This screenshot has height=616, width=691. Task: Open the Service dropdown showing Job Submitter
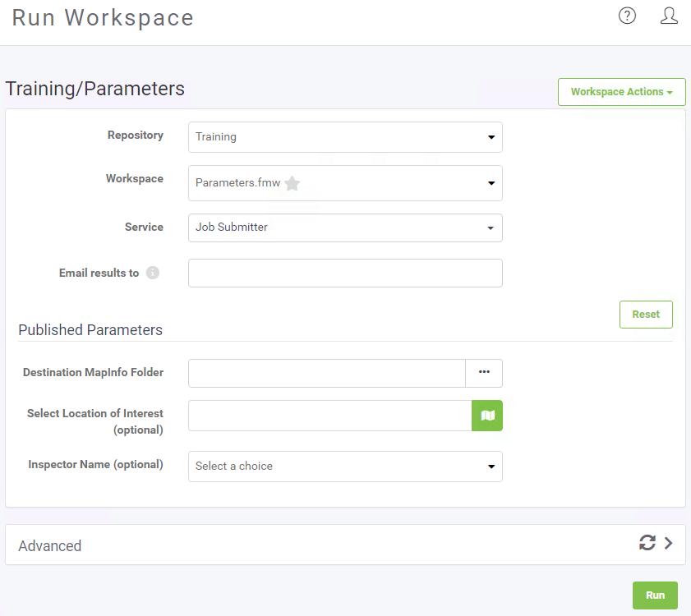pos(345,228)
